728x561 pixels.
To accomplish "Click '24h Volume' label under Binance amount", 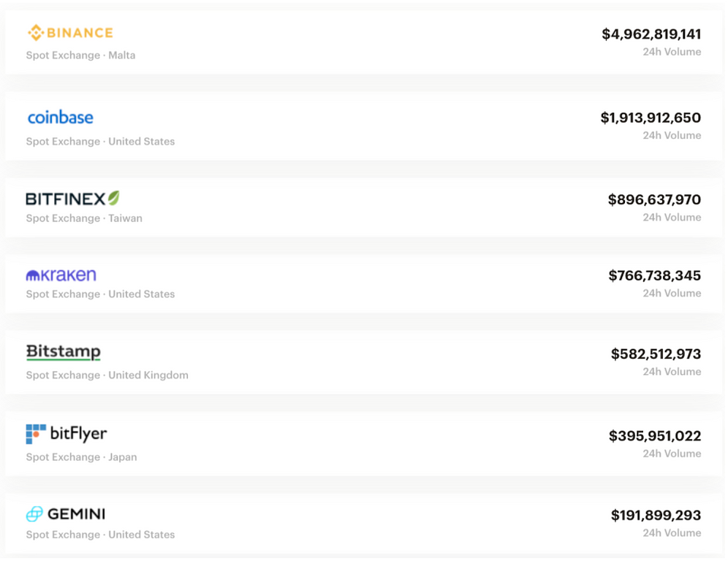I will (x=672, y=52).
